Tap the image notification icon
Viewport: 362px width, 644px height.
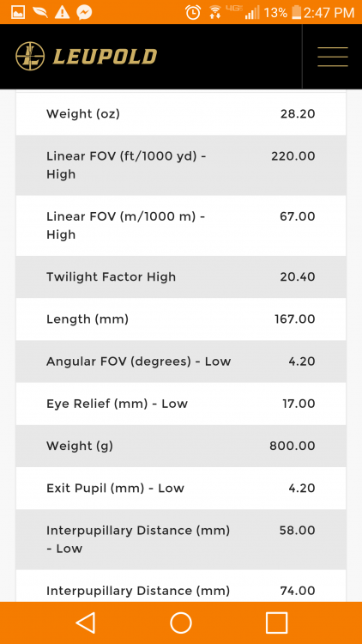18,12
